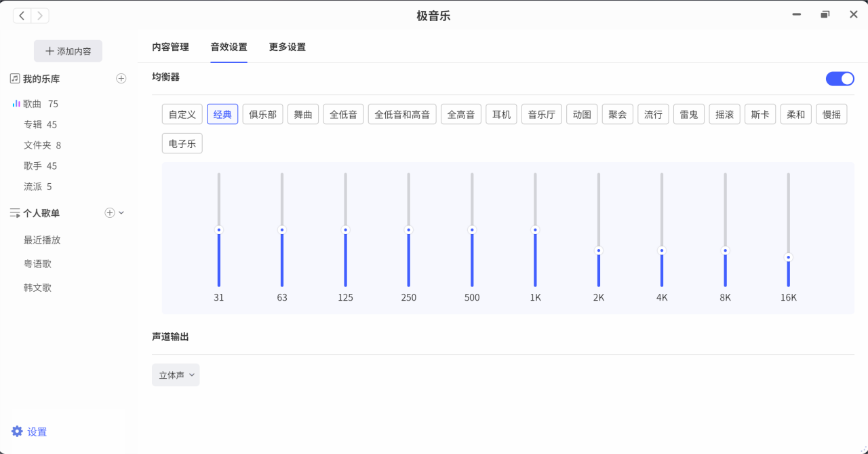Image resolution: width=868 pixels, height=454 pixels.
Task: Click the 我的乐库 music library icon
Action: click(x=15, y=79)
